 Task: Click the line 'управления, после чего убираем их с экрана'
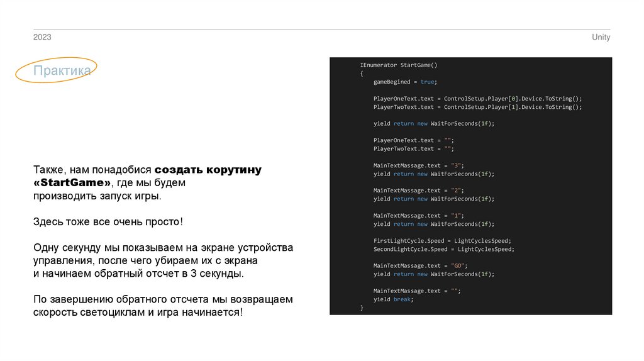click(x=145, y=260)
